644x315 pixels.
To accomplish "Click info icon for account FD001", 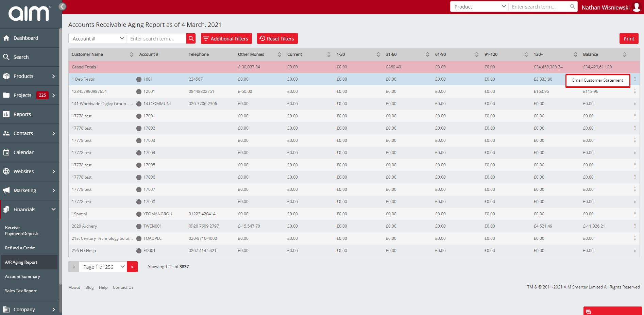I will coord(139,251).
